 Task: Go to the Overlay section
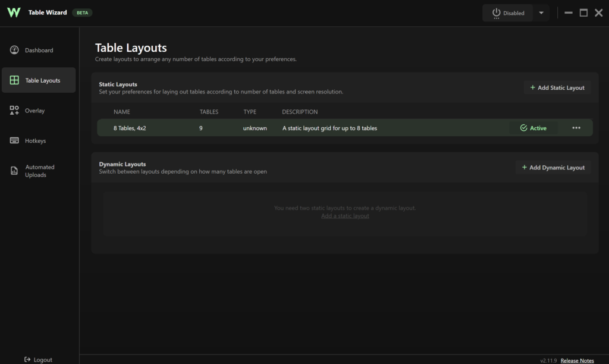(x=39, y=110)
